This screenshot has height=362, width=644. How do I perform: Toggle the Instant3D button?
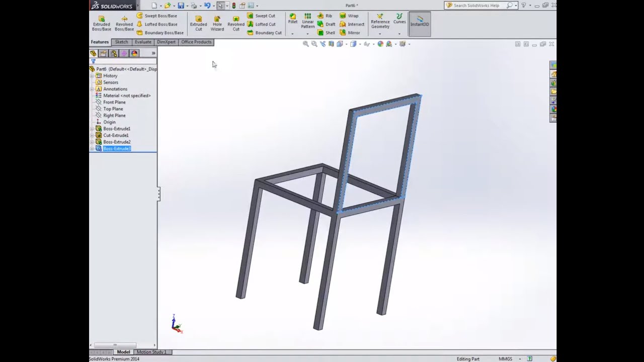point(420,24)
